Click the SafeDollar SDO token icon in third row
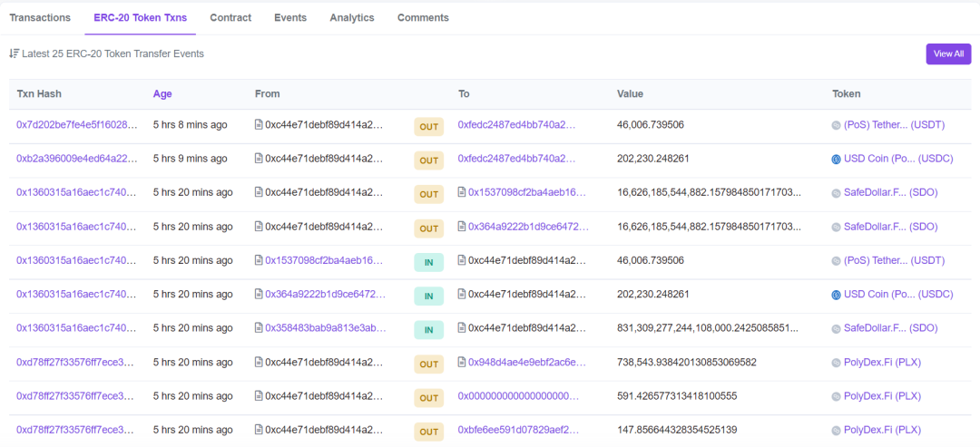 pyautogui.click(x=837, y=193)
